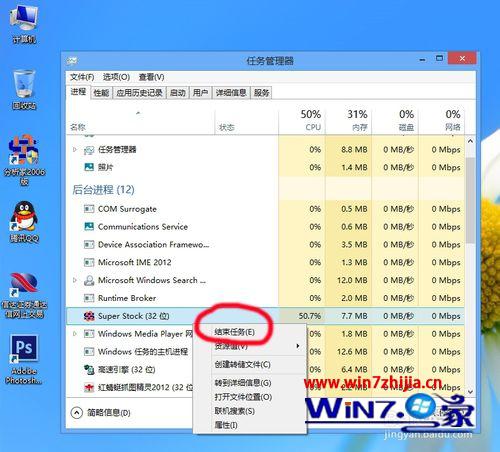Switch to the 启动 tab

click(x=177, y=93)
